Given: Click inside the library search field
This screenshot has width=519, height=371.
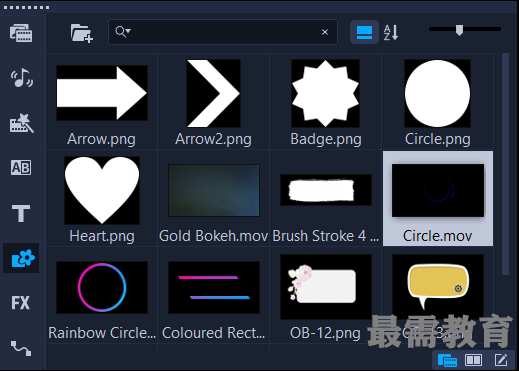Looking at the screenshot, I should (223, 32).
